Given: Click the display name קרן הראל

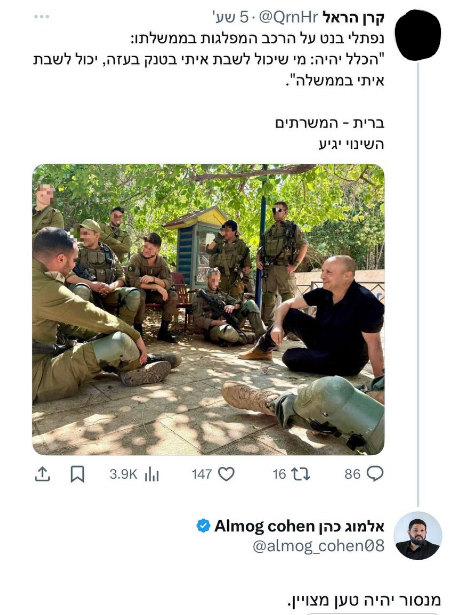Looking at the screenshot, I should pyautogui.click(x=353, y=18).
